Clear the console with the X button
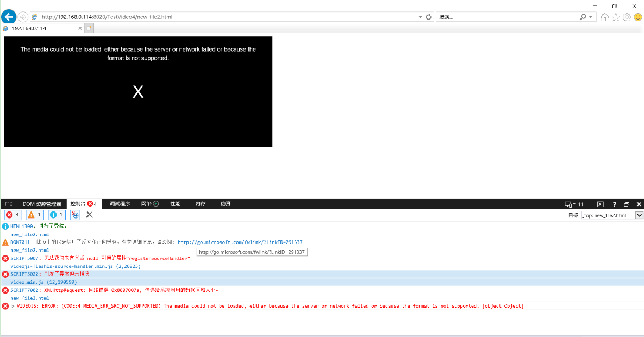 (89, 215)
